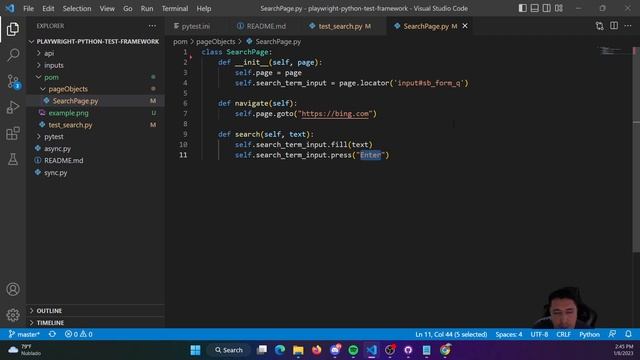This screenshot has width=640, height=360.
Task: Customize layout icon in title bar
Action: click(x=559, y=8)
